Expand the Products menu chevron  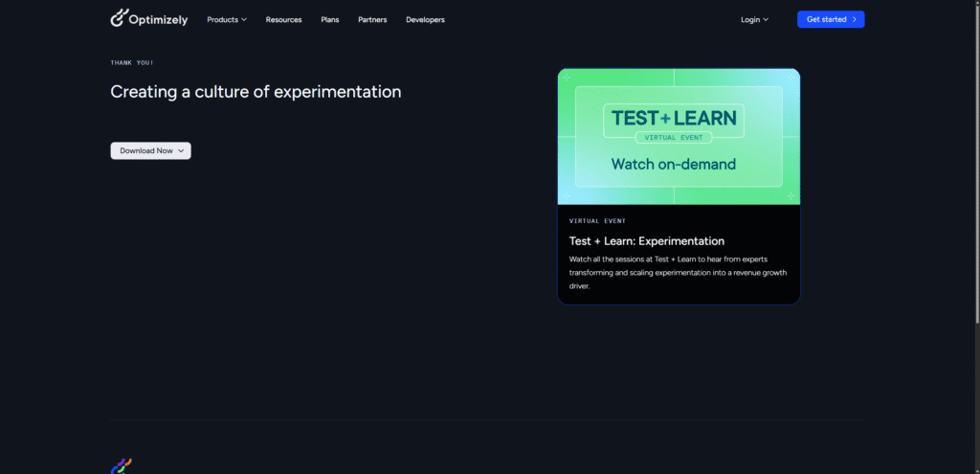(x=244, y=19)
